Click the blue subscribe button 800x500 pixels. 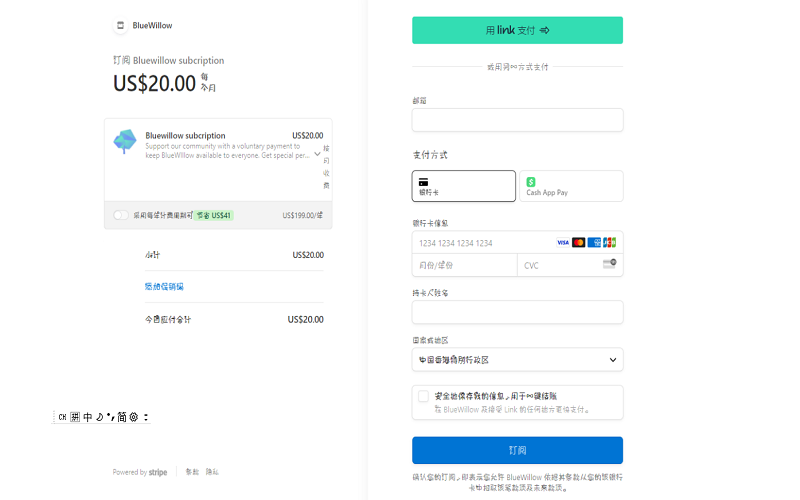[517, 450]
